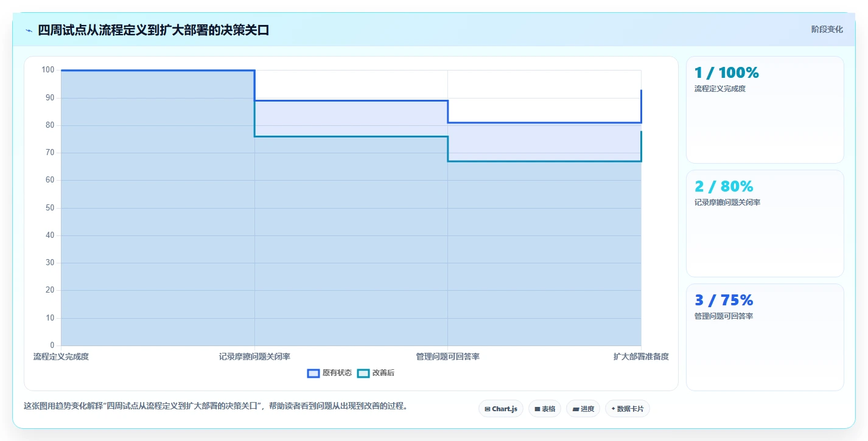This screenshot has height=441, width=868.
Task: Toggle the 原有状态 legend entry
Action: [329, 373]
